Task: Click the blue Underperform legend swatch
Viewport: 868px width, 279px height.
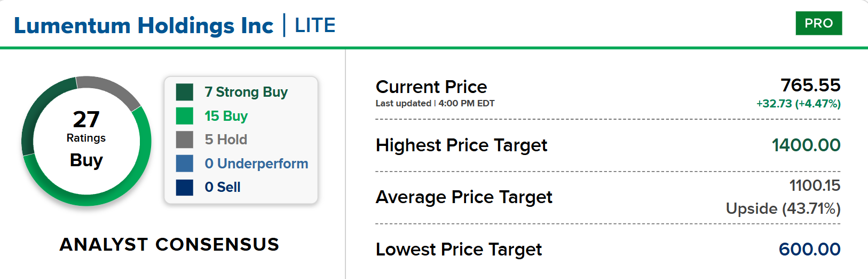Action: [185, 164]
